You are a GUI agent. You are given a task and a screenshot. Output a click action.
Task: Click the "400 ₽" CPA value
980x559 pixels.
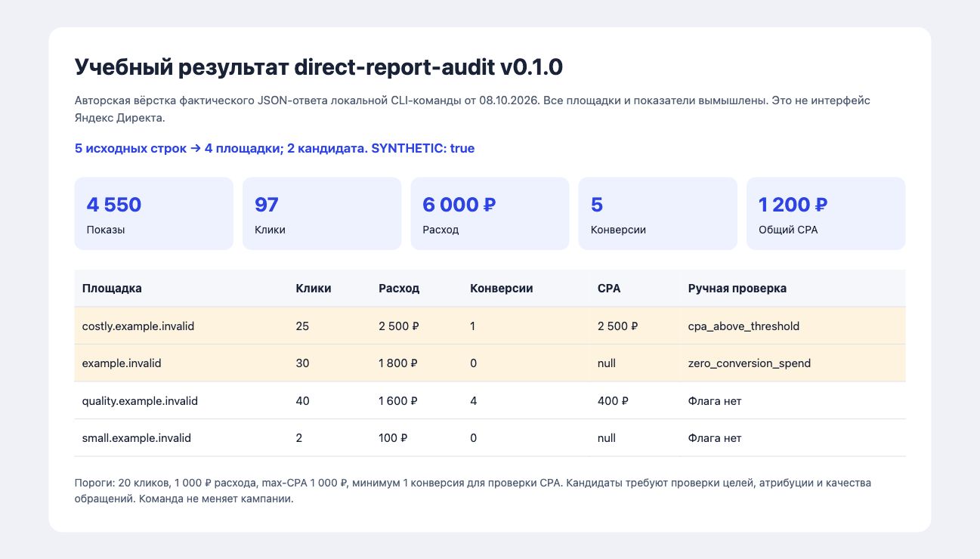[613, 401]
